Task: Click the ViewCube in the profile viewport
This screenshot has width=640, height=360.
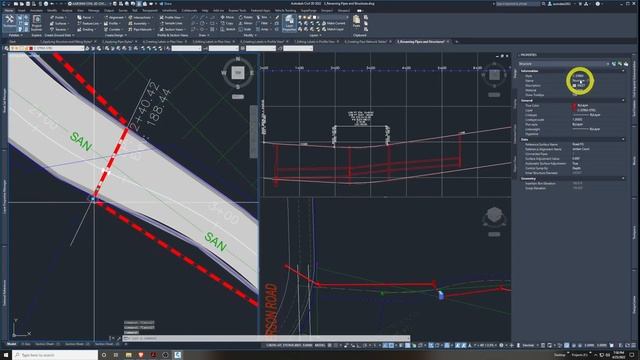Action: (x=494, y=75)
